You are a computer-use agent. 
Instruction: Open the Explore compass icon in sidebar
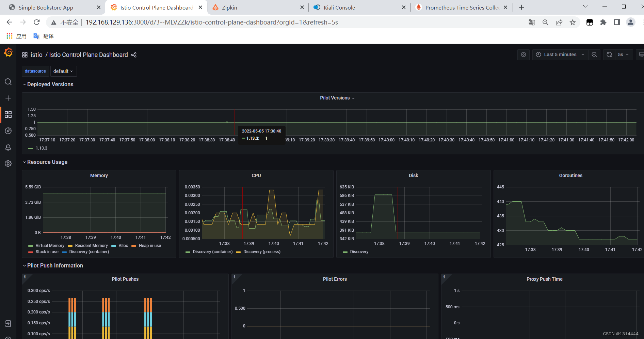8,131
